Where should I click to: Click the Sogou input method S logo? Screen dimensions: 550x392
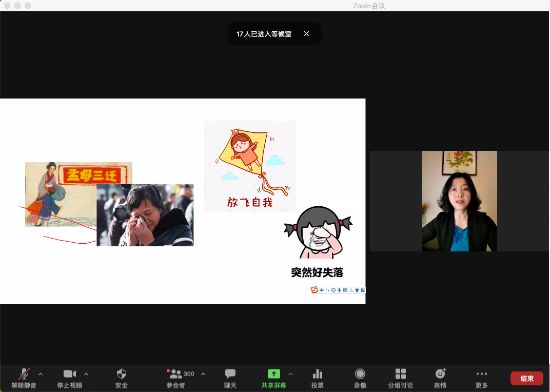click(315, 290)
